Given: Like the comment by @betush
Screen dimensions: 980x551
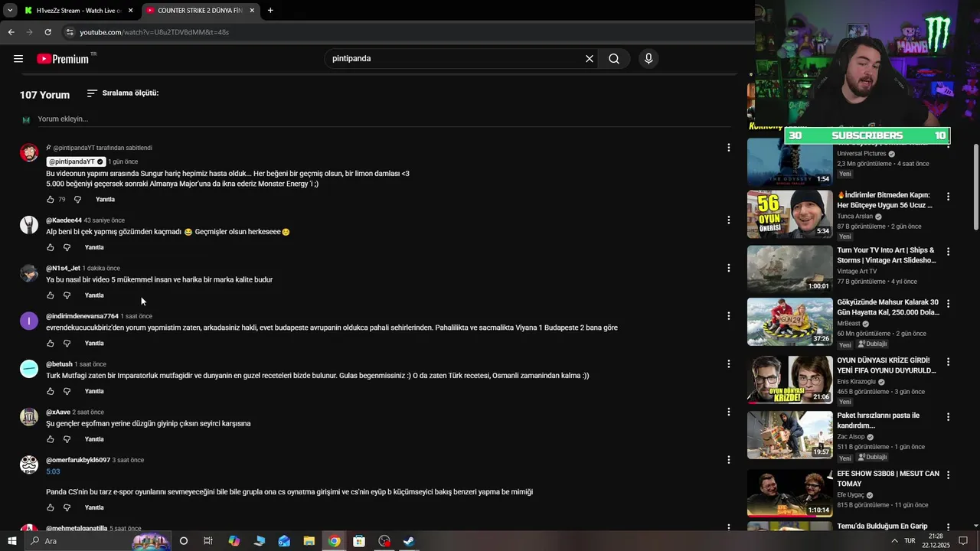Looking at the screenshot, I should (x=51, y=392).
